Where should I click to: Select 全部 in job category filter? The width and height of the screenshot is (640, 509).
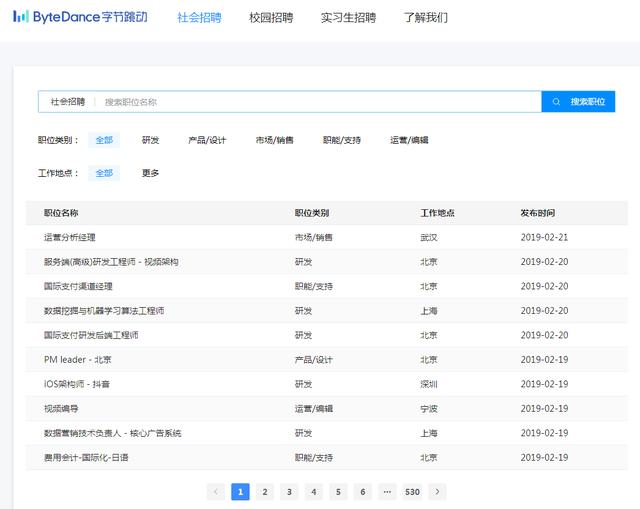[x=104, y=140]
